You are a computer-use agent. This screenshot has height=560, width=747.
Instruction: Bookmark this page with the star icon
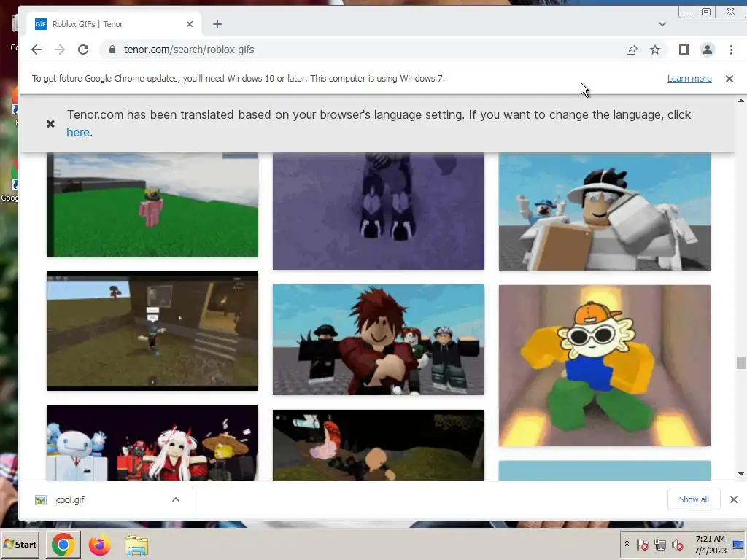pos(655,50)
